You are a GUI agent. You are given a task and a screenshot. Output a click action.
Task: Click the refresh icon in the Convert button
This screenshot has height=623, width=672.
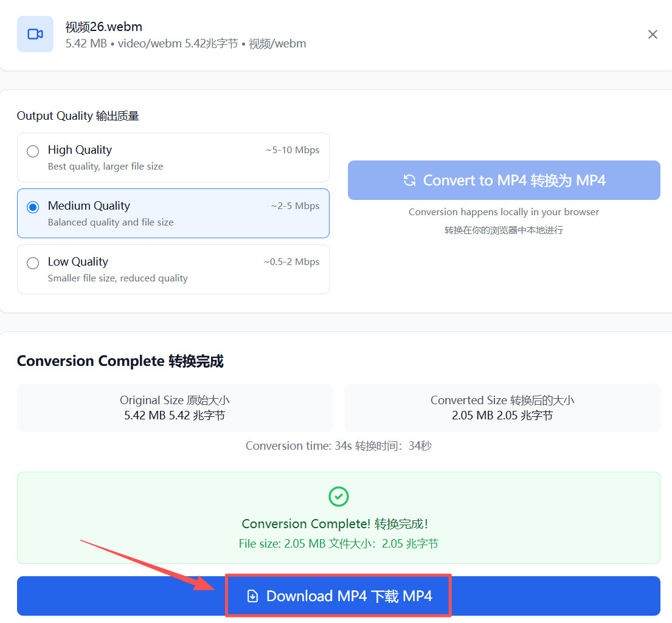click(409, 181)
